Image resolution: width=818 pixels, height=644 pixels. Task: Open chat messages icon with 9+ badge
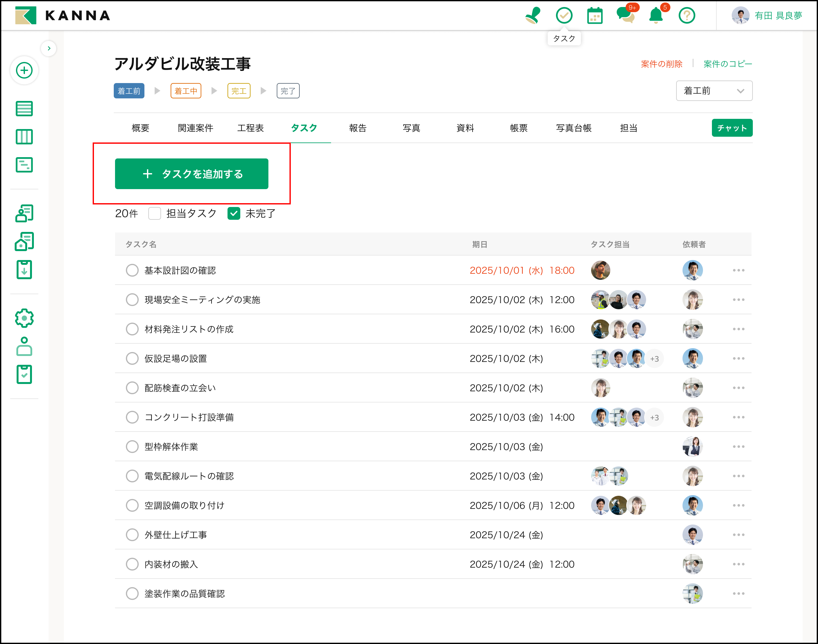click(625, 15)
